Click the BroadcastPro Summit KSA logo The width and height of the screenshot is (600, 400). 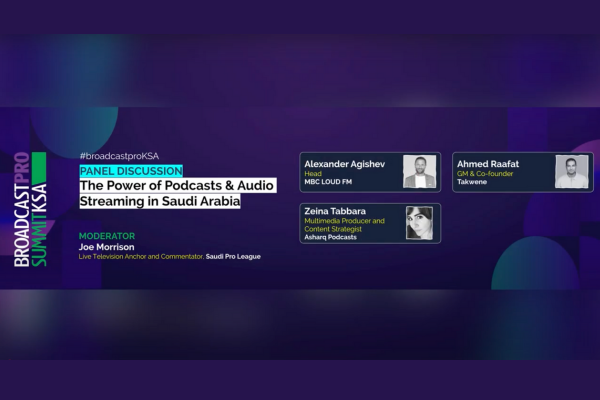tap(30, 209)
